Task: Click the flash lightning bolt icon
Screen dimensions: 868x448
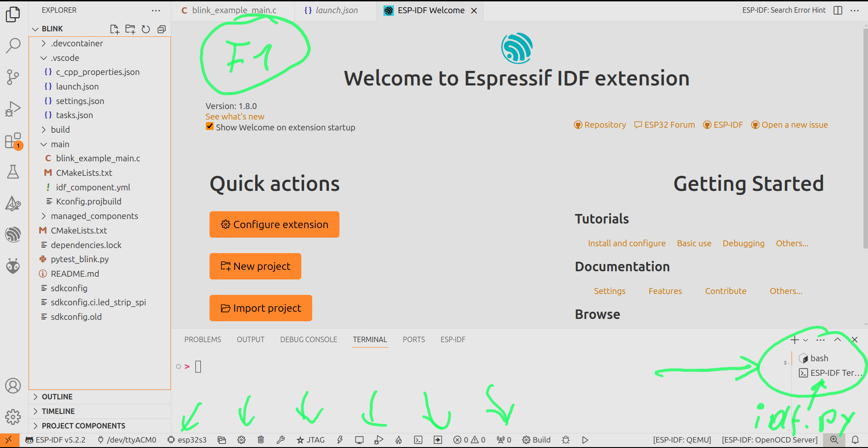Action: click(x=340, y=440)
